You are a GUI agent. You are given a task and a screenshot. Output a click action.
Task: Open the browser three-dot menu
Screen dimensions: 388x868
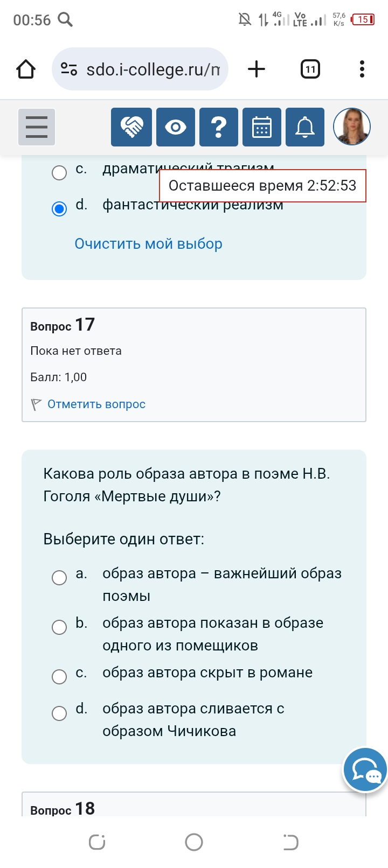362,69
